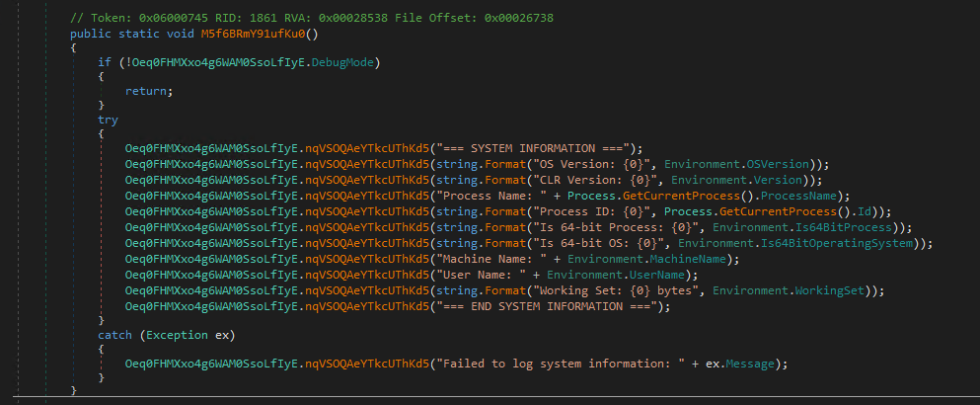Click the ex.Message property
This screenshot has height=405, width=980.
pos(759,364)
